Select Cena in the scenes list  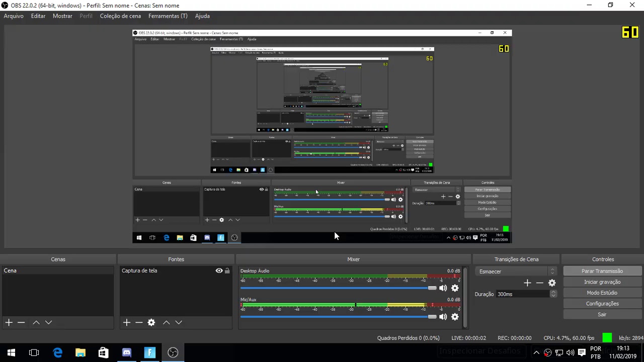pyautogui.click(x=58, y=270)
